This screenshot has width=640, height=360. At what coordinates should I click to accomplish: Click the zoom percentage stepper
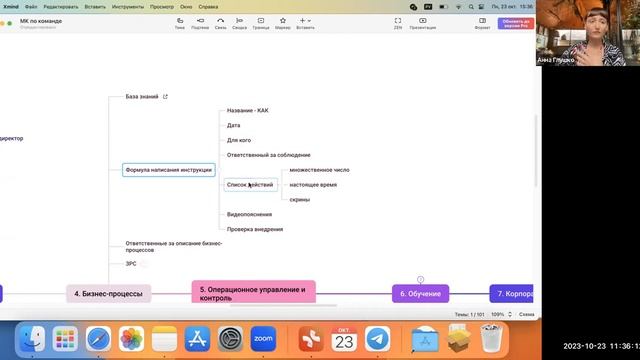[x=509, y=314]
